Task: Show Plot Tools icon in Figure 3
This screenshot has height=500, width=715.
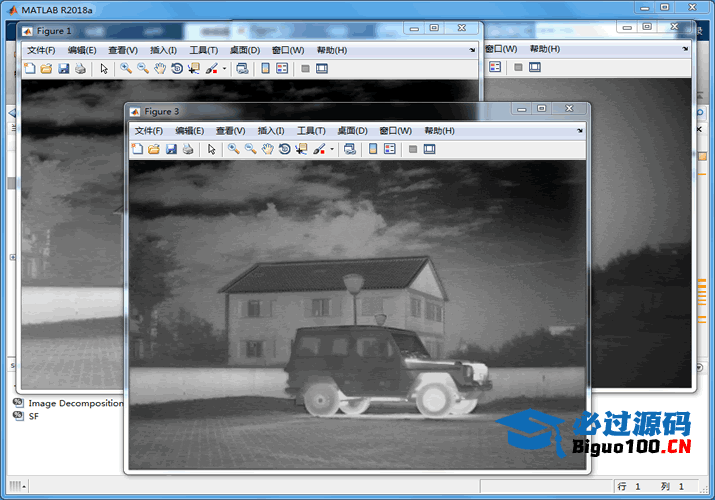Action: (430, 149)
